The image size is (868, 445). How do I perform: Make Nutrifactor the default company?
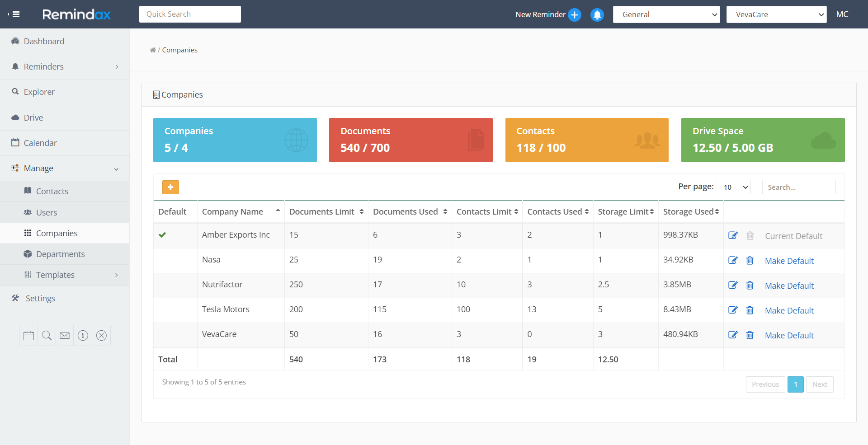pyautogui.click(x=789, y=285)
